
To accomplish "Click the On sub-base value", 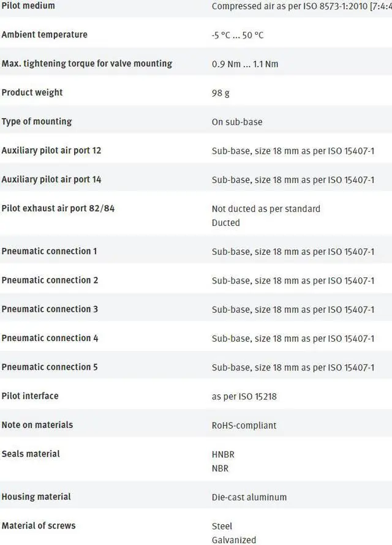I will [237, 122].
